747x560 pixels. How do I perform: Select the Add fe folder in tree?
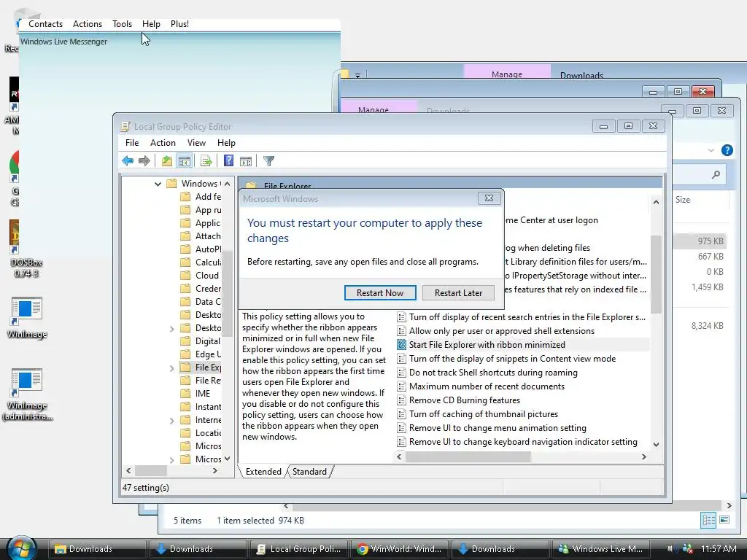tap(201, 197)
